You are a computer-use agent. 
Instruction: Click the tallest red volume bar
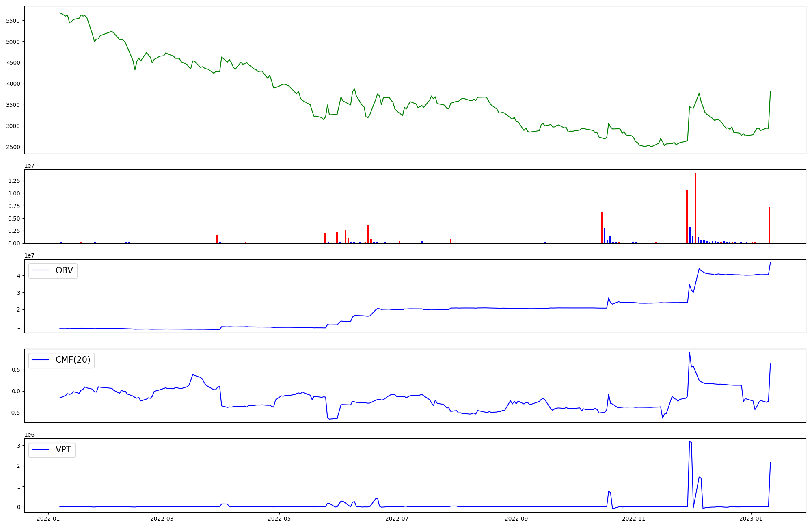click(x=695, y=208)
